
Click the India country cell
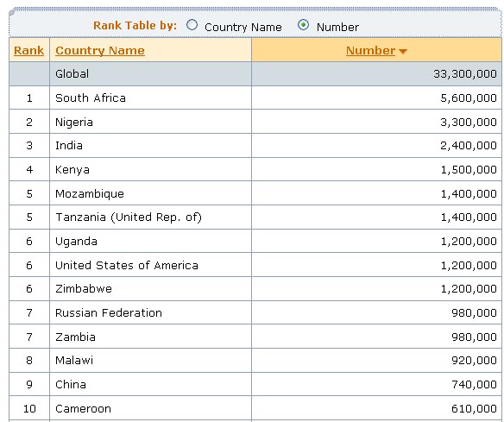(150, 146)
